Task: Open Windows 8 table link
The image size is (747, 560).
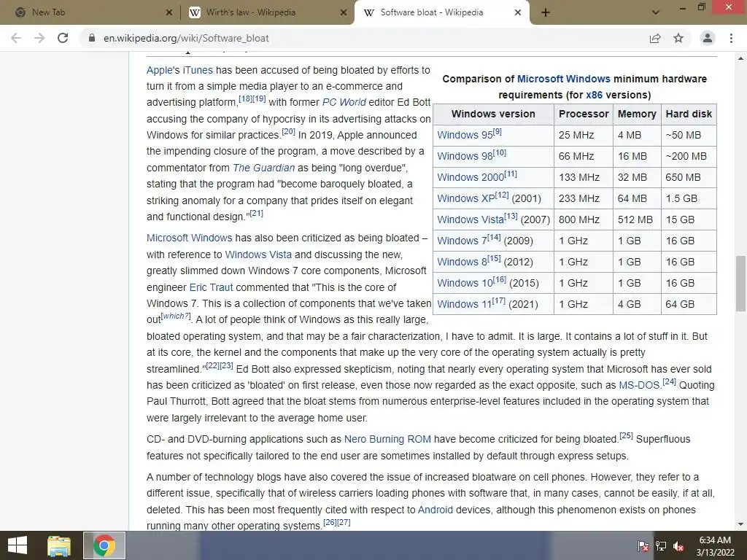Action: coord(462,262)
